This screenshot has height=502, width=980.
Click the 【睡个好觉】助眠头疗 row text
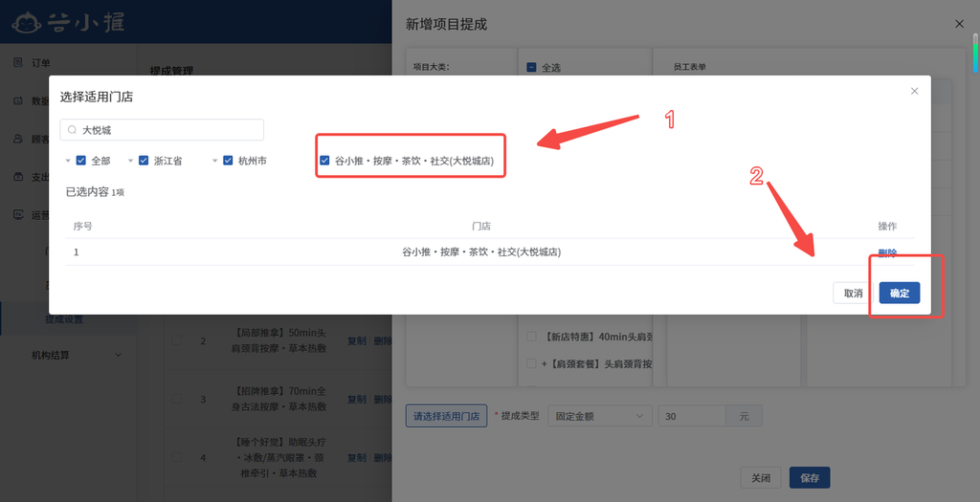278,458
